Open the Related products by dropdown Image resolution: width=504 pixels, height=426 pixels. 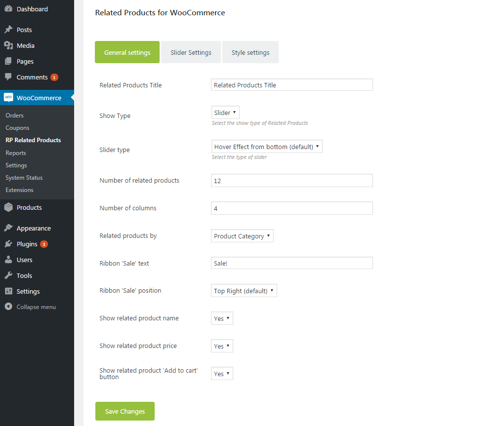(242, 235)
